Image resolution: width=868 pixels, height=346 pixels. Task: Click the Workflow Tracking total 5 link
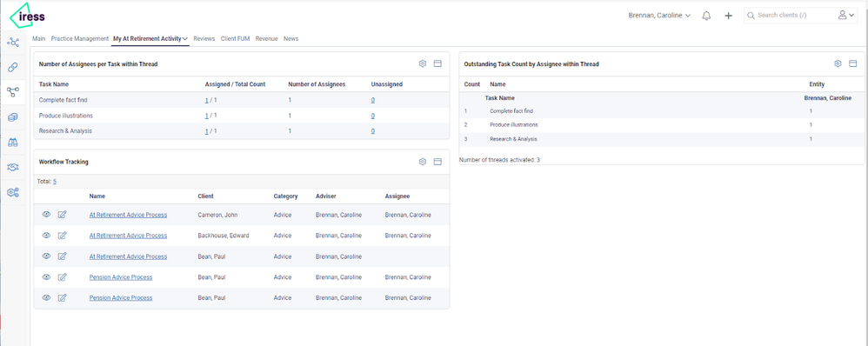(x=55, y=181)
